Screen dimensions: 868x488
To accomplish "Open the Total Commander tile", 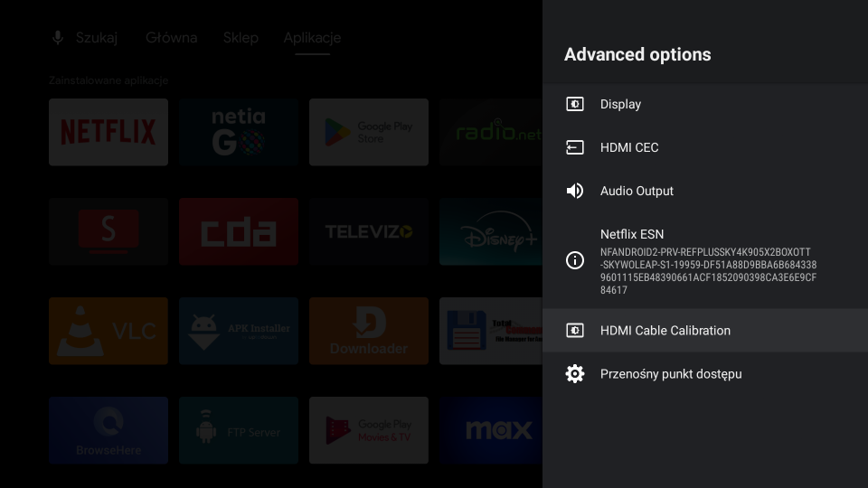I will click(491, 331).
